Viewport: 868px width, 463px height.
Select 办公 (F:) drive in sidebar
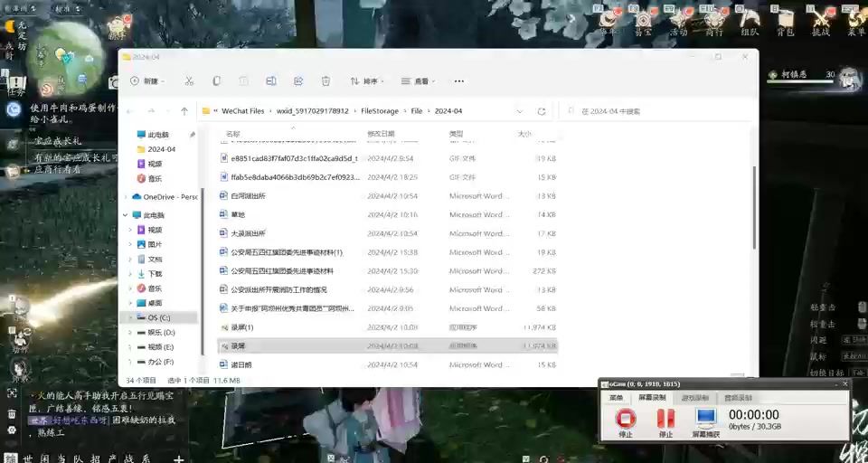[x=156, y=362]
